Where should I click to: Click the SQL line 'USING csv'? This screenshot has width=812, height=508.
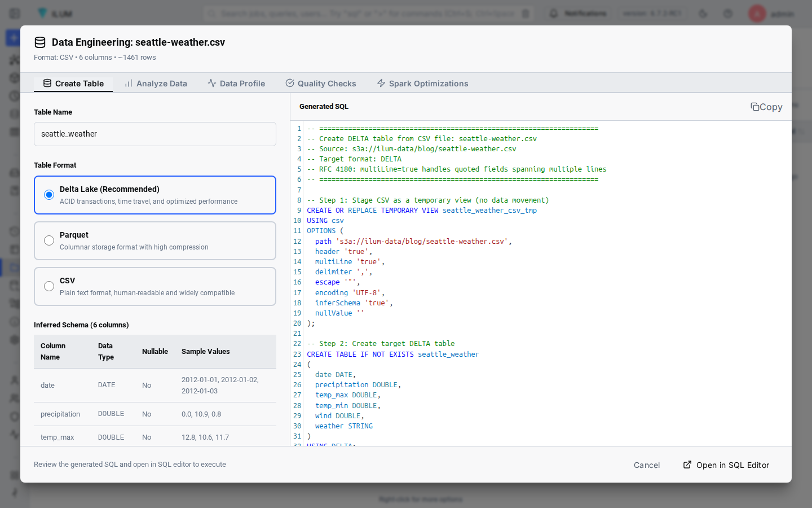coord(325,221)
